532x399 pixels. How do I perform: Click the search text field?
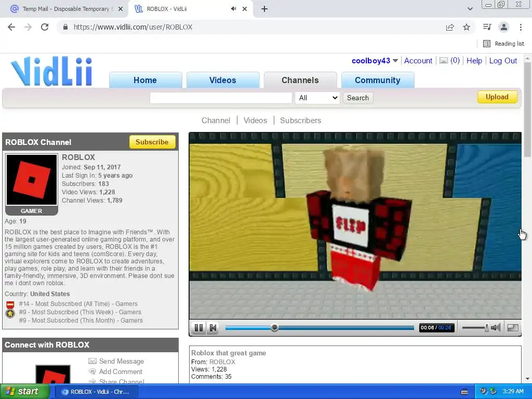click(x=221, y=98)
